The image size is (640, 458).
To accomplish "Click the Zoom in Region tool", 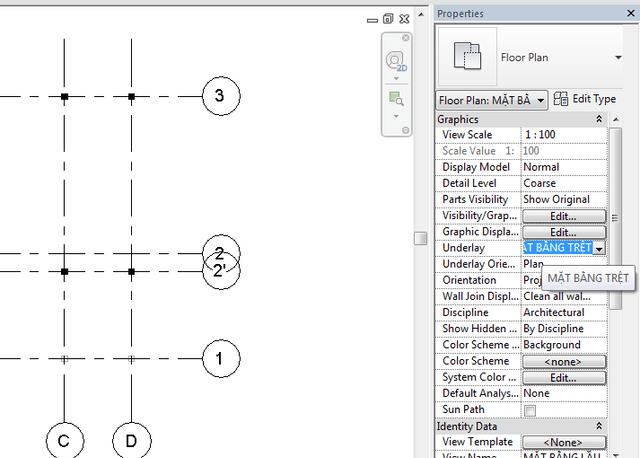I will pos(396,99).
